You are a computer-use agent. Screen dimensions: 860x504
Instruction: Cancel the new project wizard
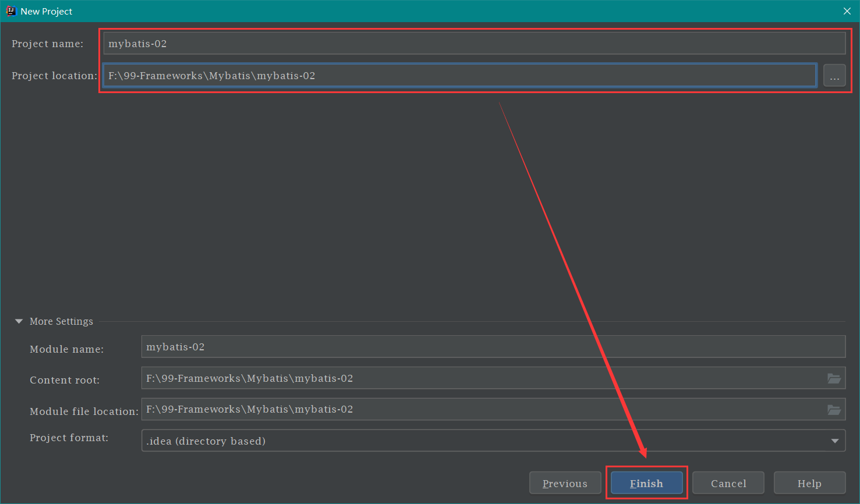[728, 483]
